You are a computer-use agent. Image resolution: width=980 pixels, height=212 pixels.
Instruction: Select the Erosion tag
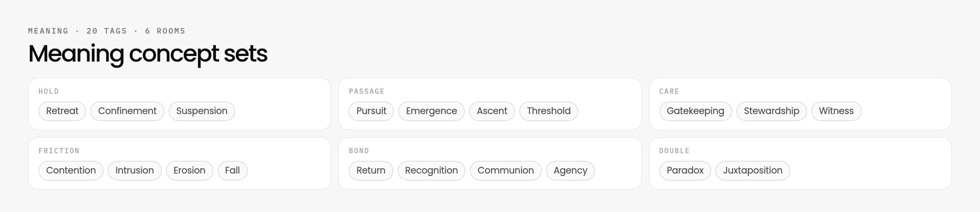click(x=189, y=171)
